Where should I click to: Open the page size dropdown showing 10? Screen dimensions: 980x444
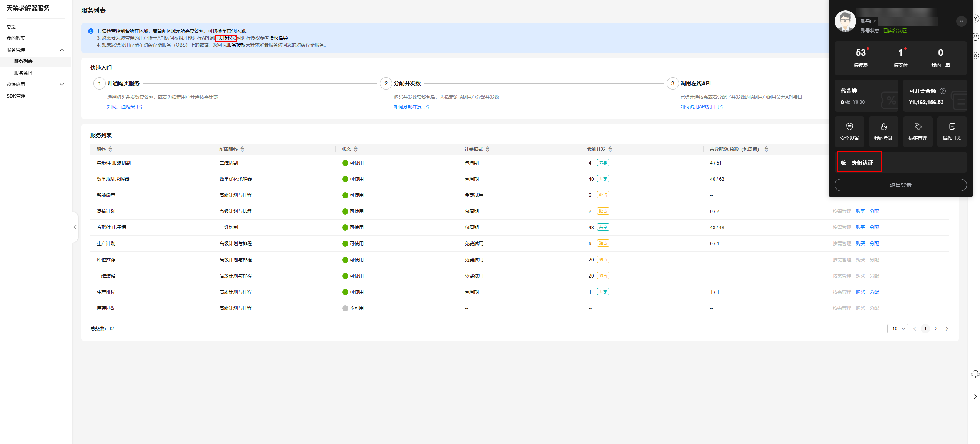click(897, 329)
